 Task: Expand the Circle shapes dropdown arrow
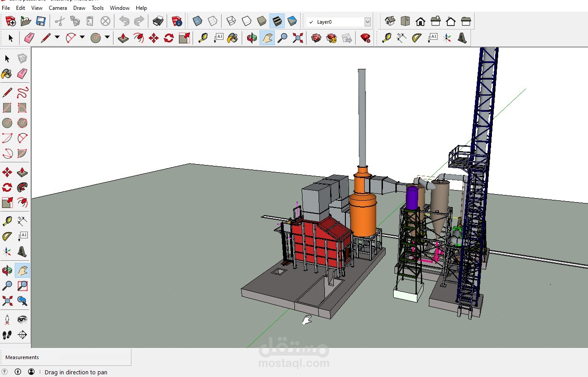(107, 38)
